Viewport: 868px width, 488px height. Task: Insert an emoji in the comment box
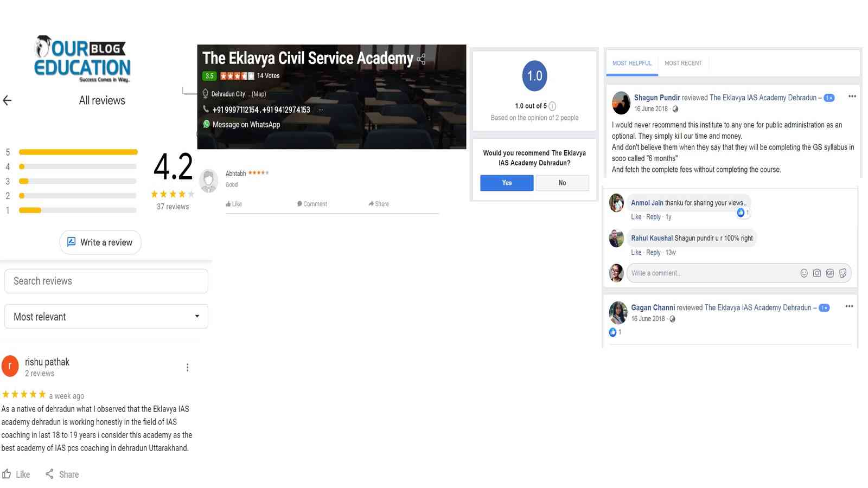tap(804, 273)
